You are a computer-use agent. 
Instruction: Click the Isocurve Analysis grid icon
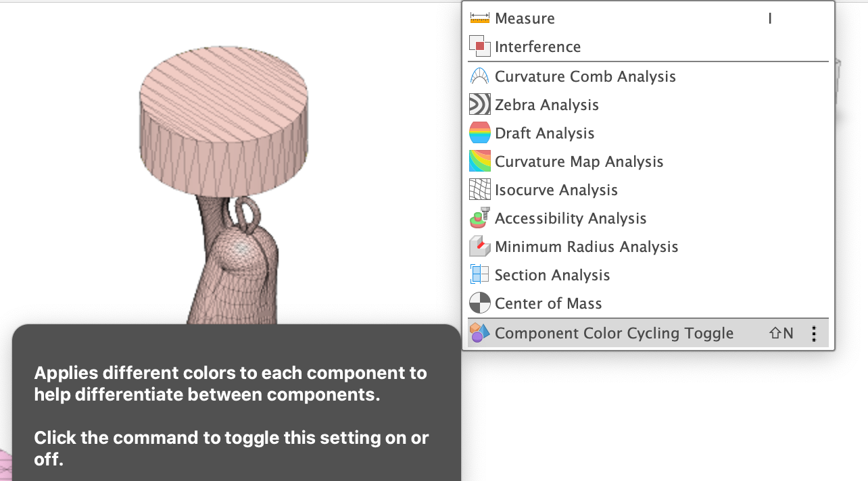479,189
